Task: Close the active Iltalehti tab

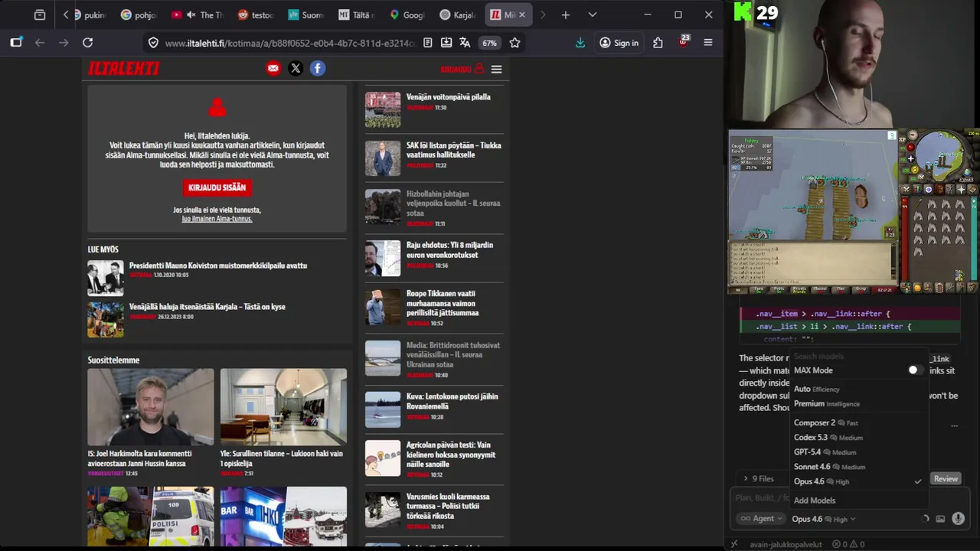Action: tap(521, 15)
